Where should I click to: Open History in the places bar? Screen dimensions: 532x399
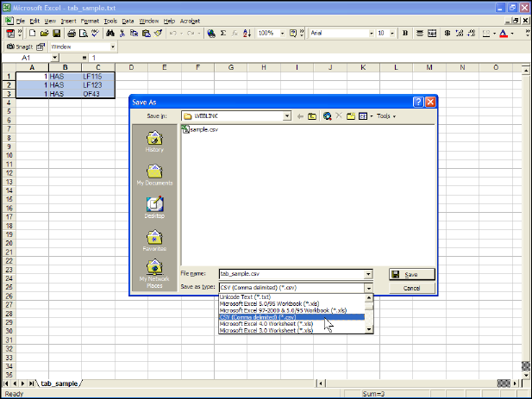[154, 141]
